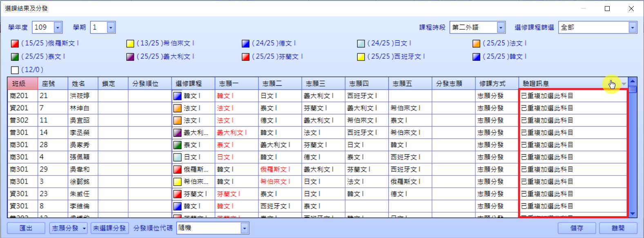Open the 課程時段 dropdown showing 第二外語
This screenshot has height=238, width=644.
tap(501, 27)
